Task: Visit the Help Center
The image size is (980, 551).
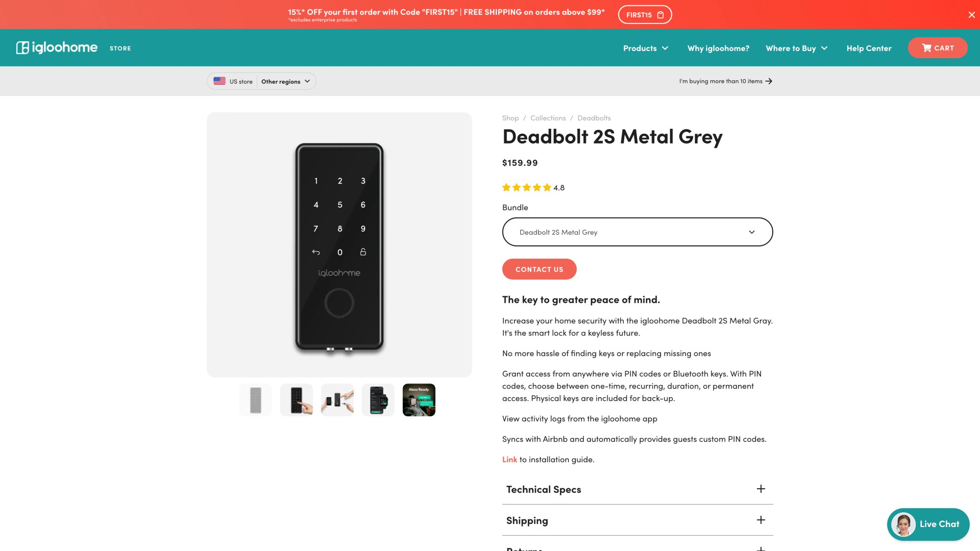Action: click(869, 48)
